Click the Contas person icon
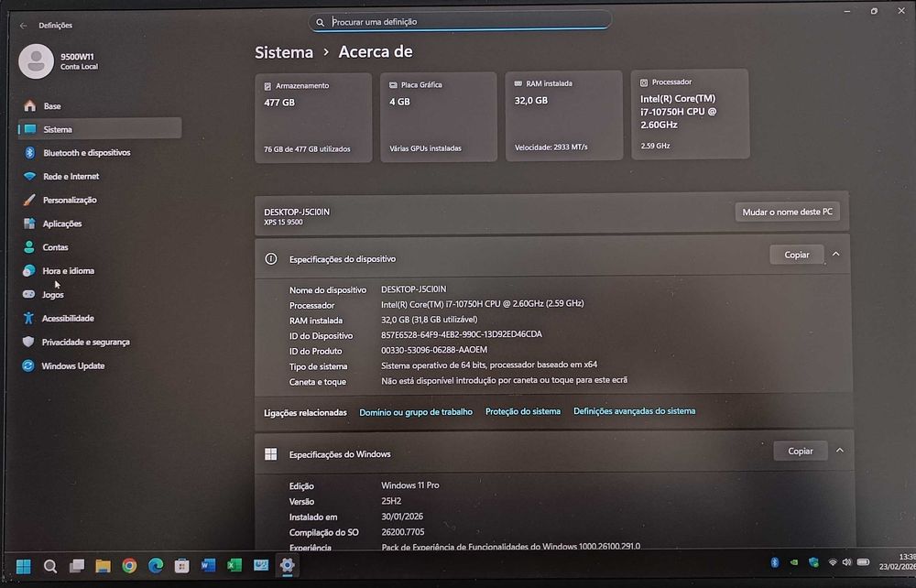 click(28, 247)
